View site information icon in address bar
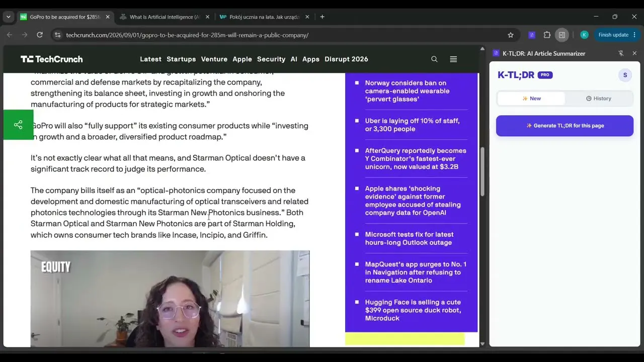Viewport: 644px width, 362px height. coord(57,35)
